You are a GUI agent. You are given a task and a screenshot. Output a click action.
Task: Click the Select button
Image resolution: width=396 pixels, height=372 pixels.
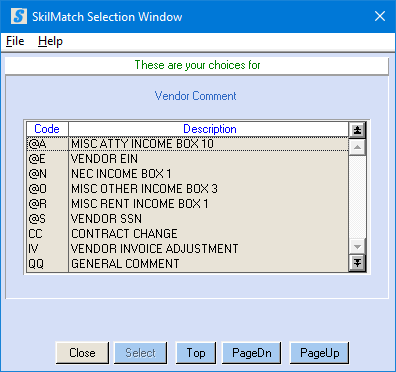140,353
